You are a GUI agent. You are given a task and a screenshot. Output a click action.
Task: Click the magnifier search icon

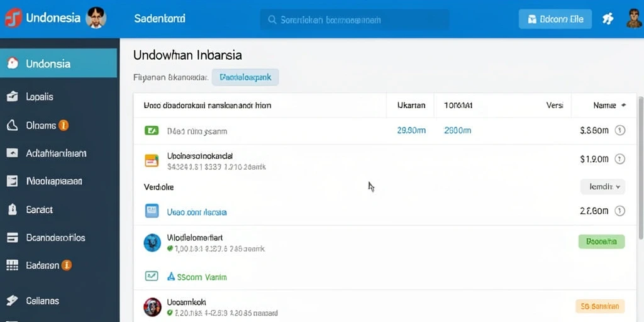[272, 19]
